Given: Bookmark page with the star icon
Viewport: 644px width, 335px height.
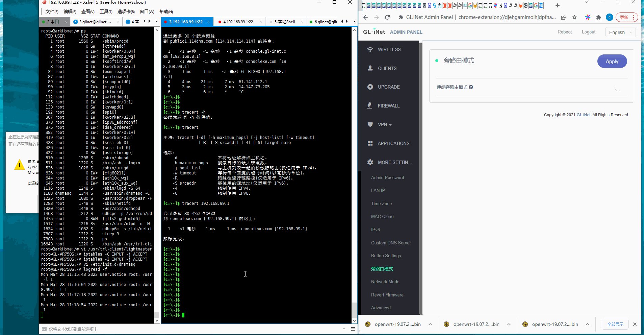Looking at the screenshot, I should click(574, 17).
